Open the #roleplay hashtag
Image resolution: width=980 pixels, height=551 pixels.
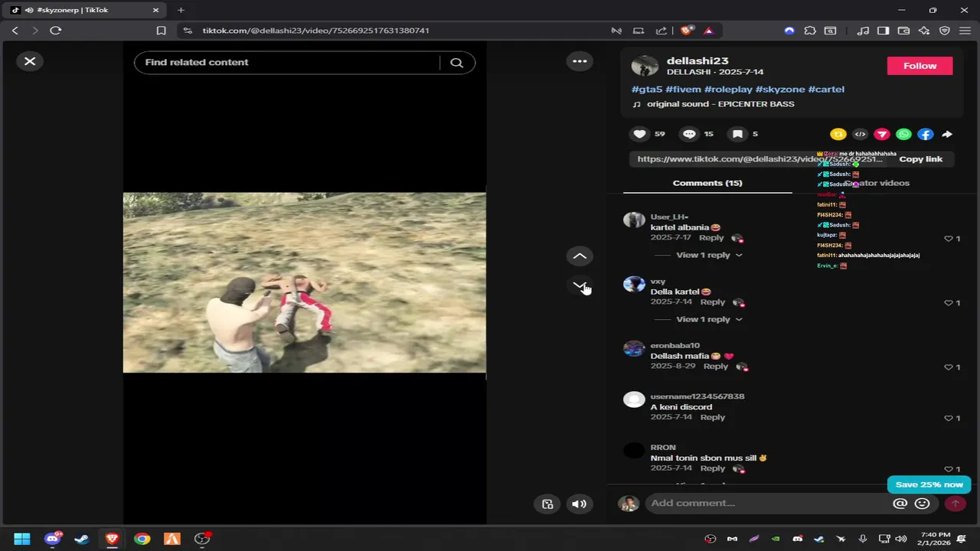(728, 90)
